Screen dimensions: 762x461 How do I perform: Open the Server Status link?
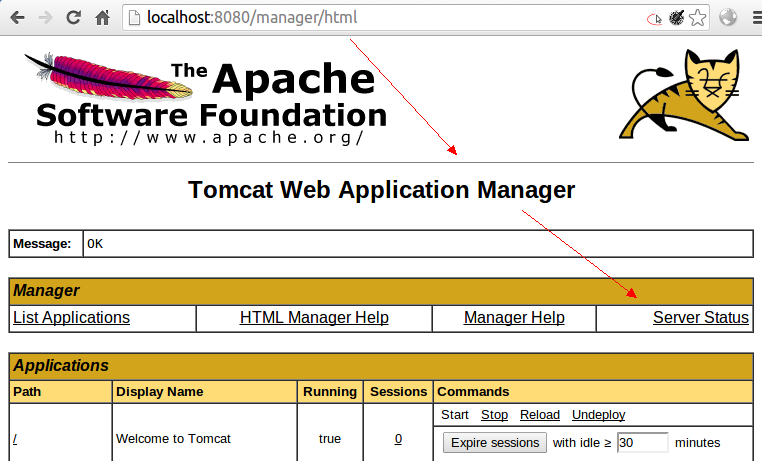pyautogui.click(x=701, y=317)
